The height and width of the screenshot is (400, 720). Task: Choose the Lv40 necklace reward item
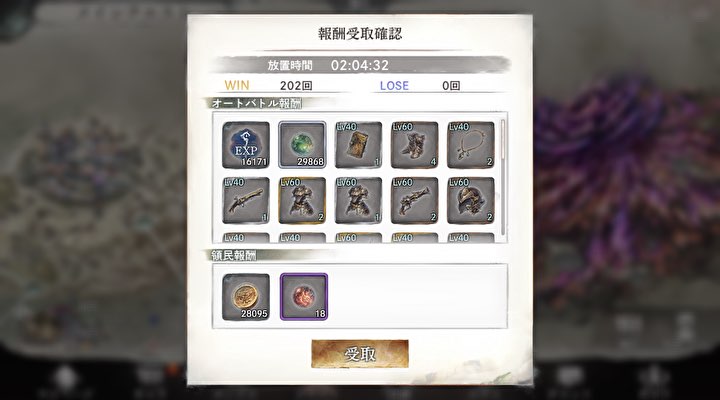tap(471, 145)
